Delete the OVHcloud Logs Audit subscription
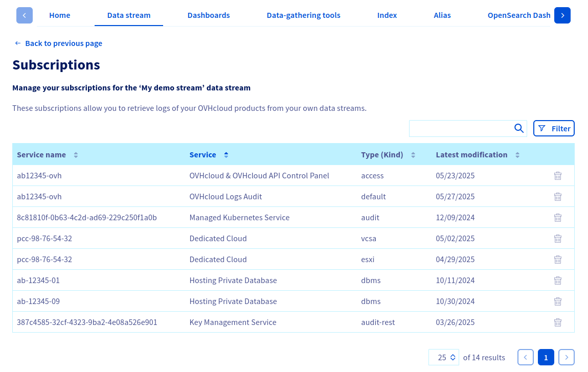 [558, 197]
